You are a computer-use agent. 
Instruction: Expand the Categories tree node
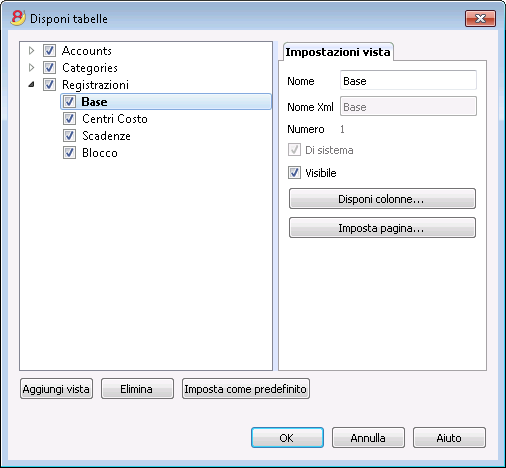pyautogui.click(x=32, y=68)
